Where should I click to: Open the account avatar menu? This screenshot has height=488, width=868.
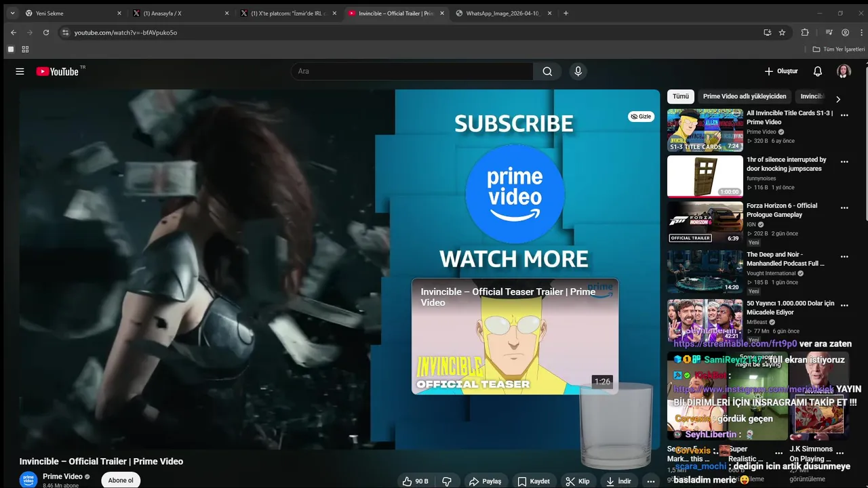click(844, 71)
